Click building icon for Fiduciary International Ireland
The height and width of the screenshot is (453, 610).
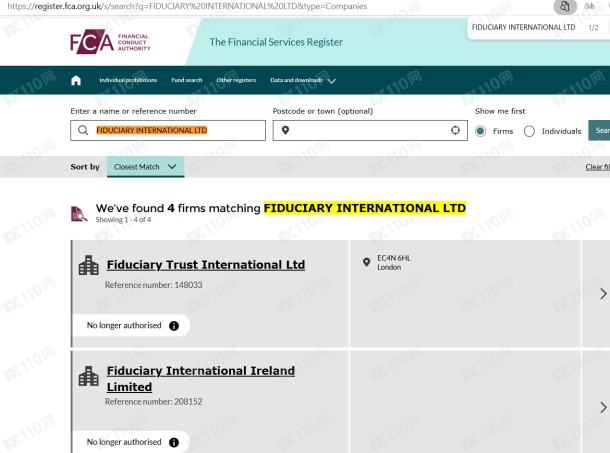coord(89,376)
